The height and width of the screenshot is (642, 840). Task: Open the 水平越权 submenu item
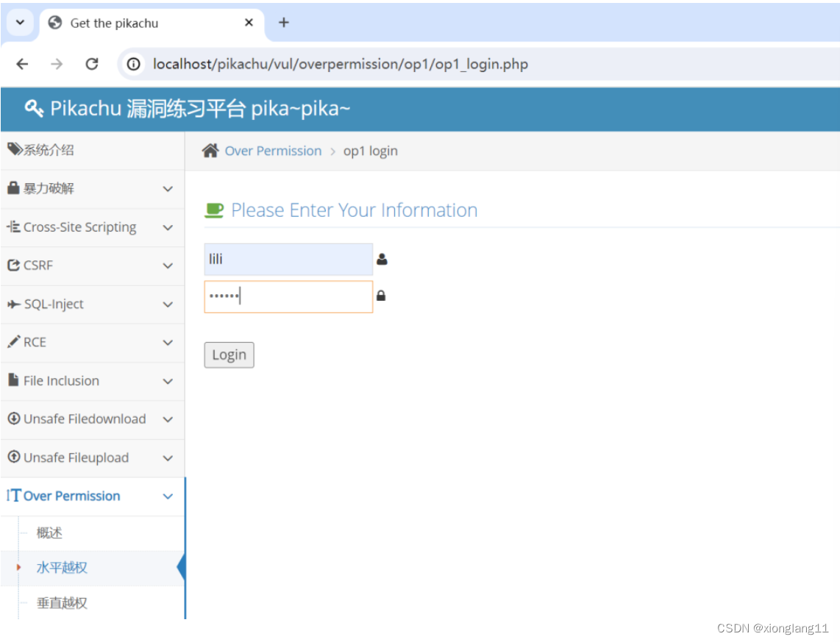tap(62, 568)
